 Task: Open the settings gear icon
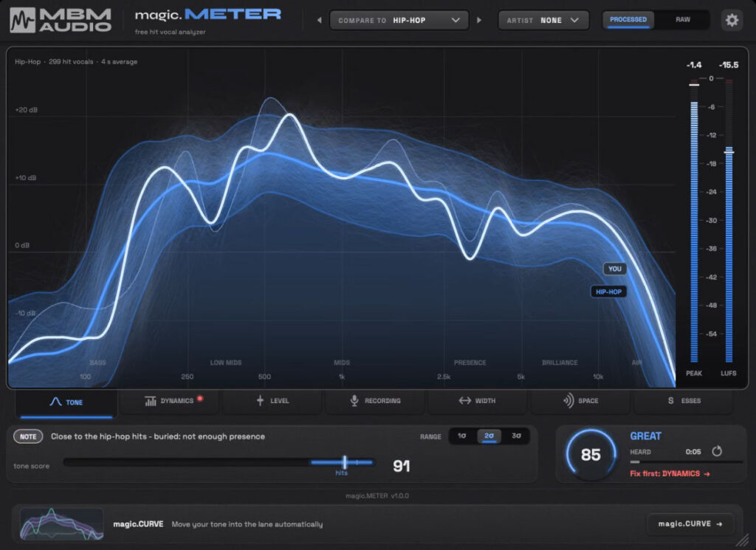(x=732, y=20)
